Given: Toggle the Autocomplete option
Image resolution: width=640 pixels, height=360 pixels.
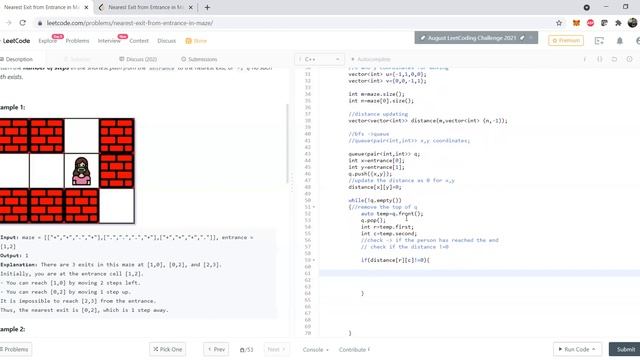Looking at the screenshot, I should click(x=370, y=59).
